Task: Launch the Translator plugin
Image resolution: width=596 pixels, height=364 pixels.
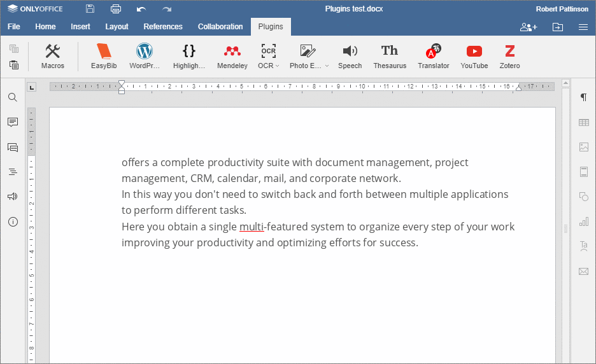Action: coord(434,56)
